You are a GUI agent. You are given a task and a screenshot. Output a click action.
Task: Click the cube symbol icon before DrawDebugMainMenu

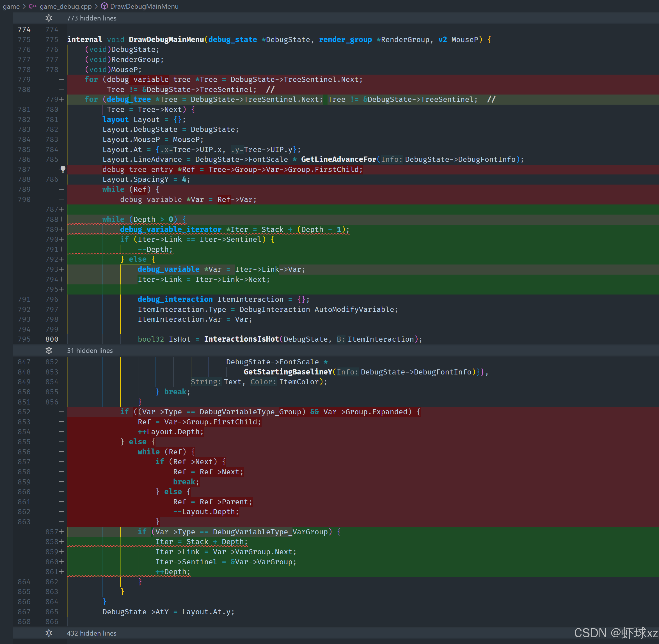click(x=105, y=6)
